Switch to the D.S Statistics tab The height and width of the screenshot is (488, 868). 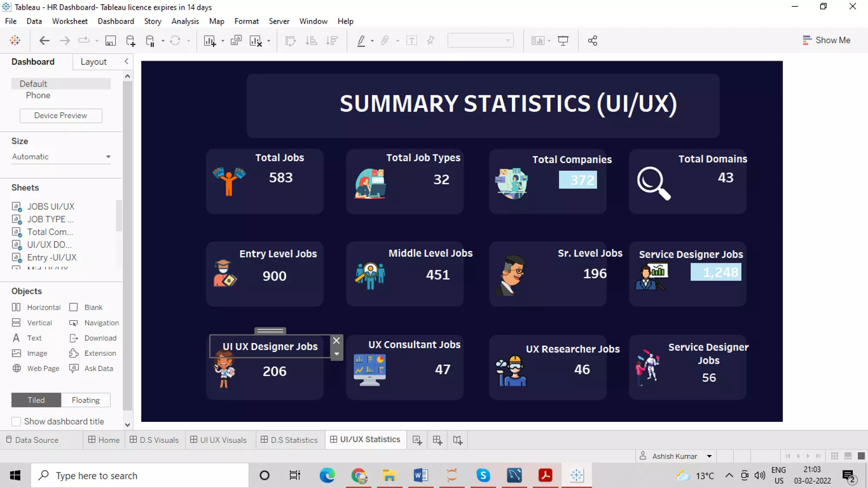coord(289,440)
